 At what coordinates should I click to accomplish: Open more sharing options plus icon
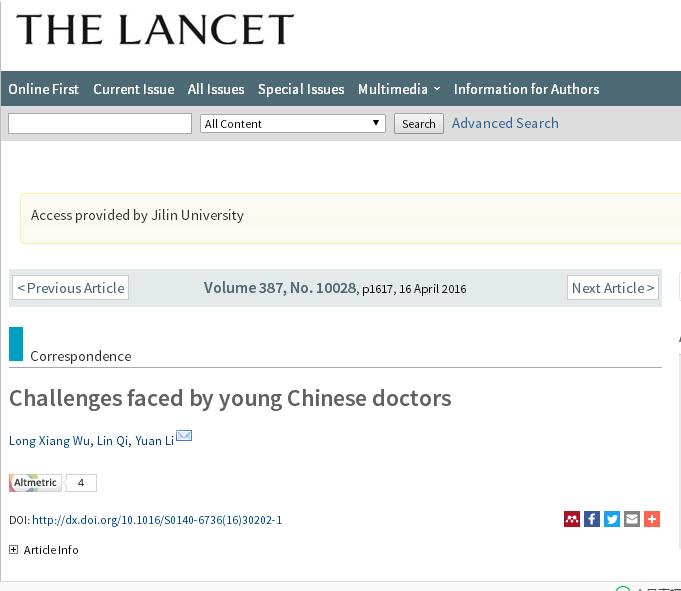pyautogui.click(x=652, y=519)
